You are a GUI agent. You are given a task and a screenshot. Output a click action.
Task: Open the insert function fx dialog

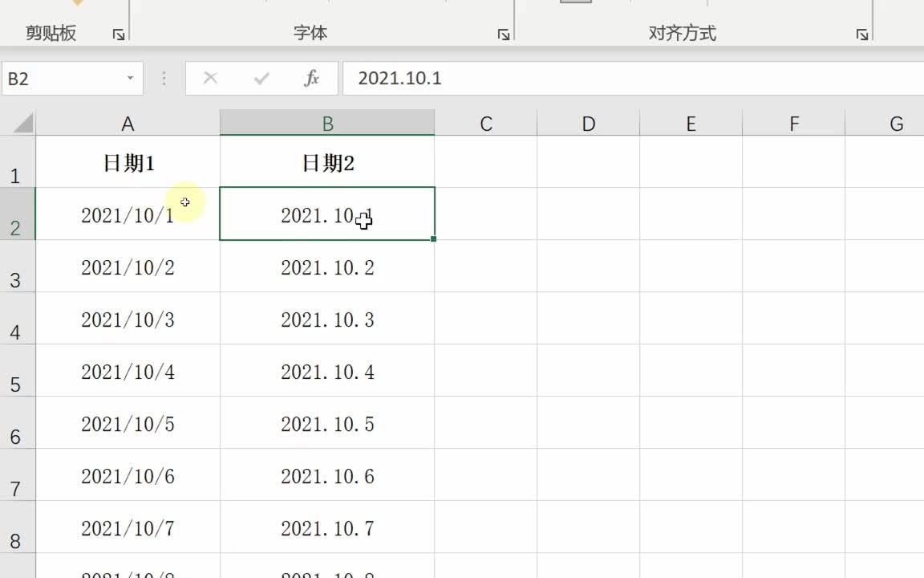[311, 78]
